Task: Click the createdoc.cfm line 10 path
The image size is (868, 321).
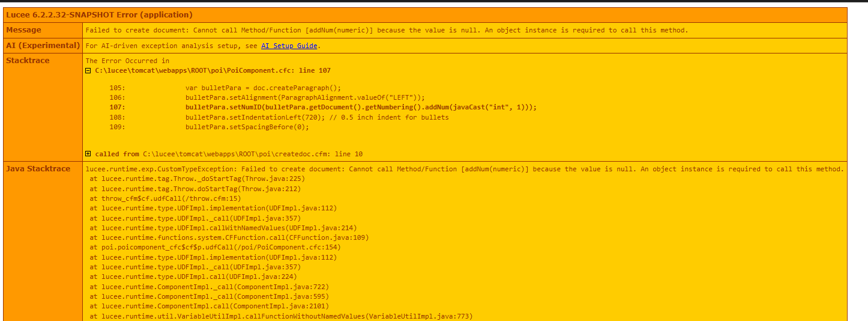Action: coord(252,154)
